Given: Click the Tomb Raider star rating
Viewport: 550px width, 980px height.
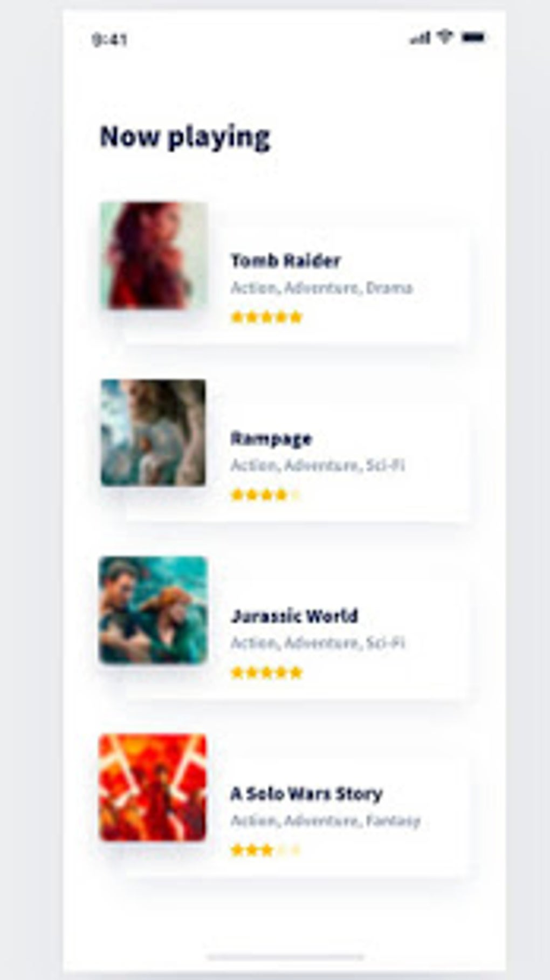Looking at the screenshot, I should click(266, 317).
